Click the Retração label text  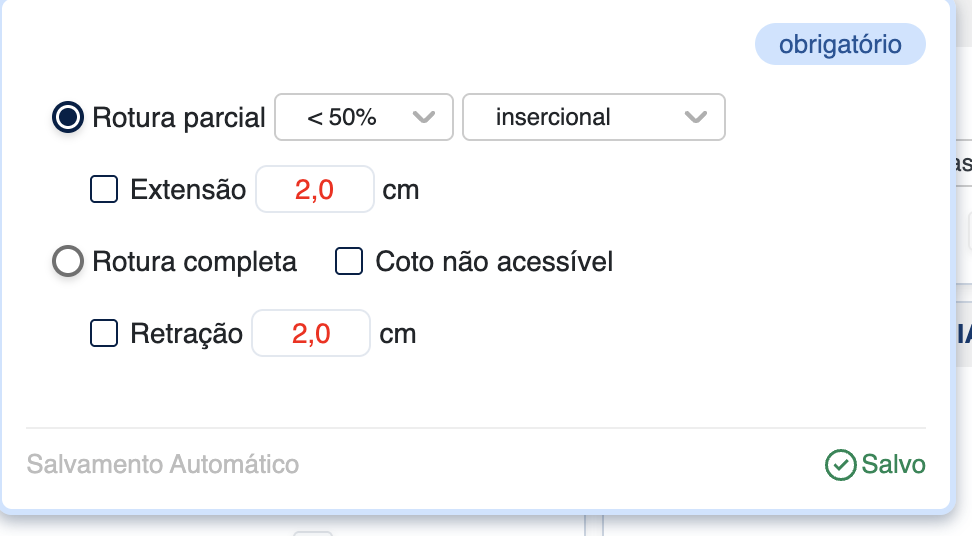point(187,333)
